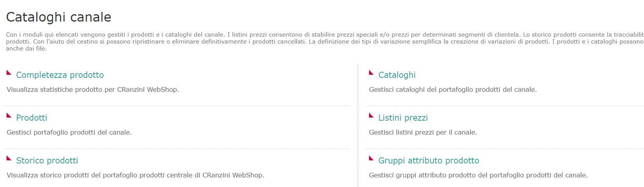This screenshot has height=187, width=644.
Task: Open the Cataloghi module link
Action: coord(397,75)
